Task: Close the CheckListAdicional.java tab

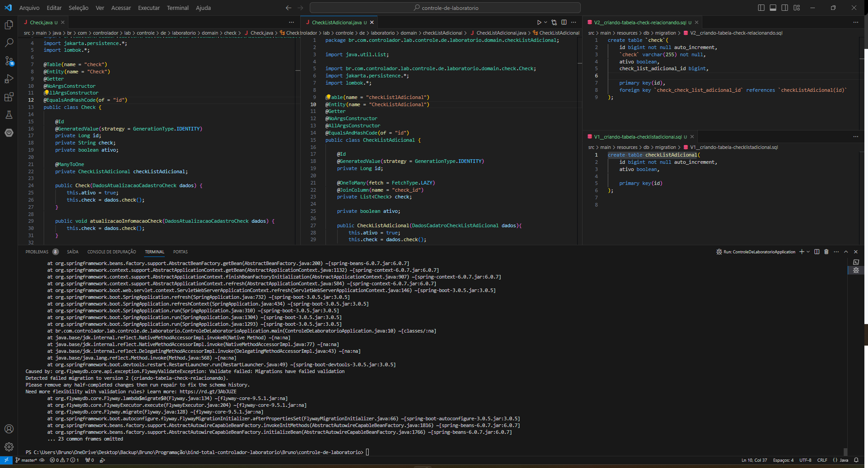Action: point(372,22)
